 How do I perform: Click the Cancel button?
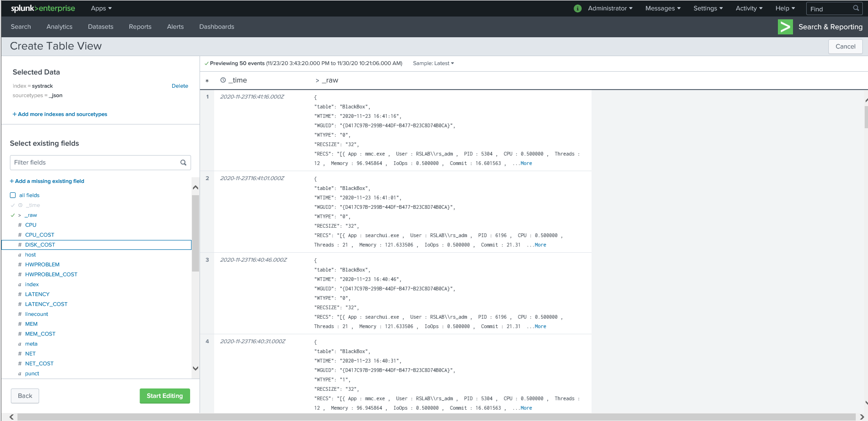(x=845, y=46)
